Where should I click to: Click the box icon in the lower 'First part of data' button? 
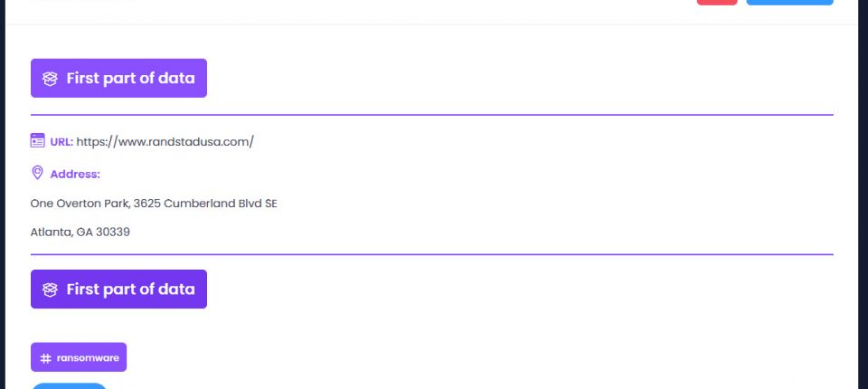click(51, 289)
